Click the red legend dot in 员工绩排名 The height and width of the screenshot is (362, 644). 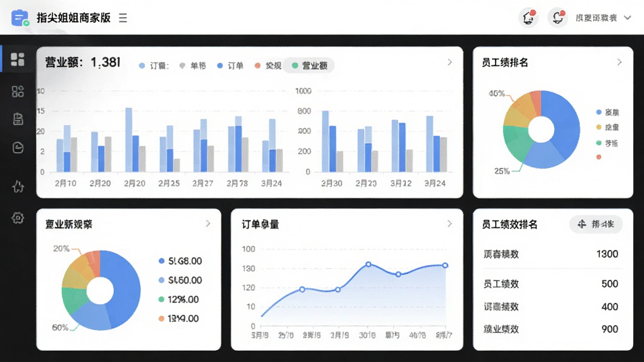click(599, 156)
